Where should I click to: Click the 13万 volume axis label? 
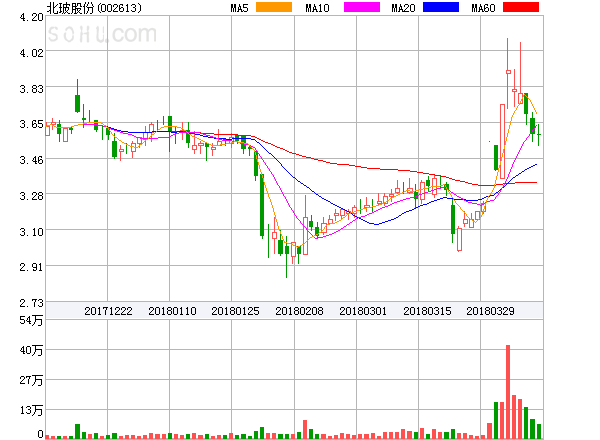click(31, 411)
